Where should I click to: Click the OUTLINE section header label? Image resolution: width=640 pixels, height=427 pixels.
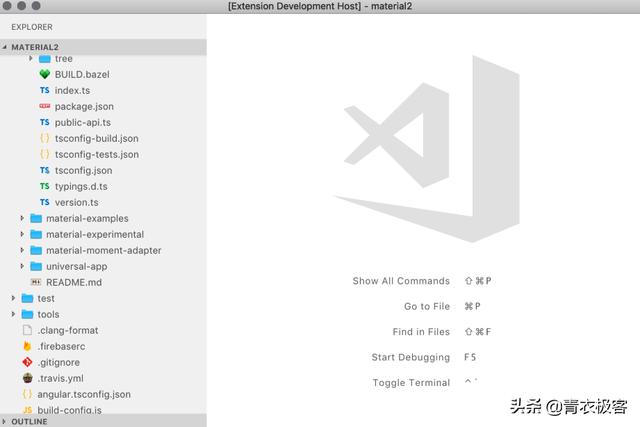point(29,421)
